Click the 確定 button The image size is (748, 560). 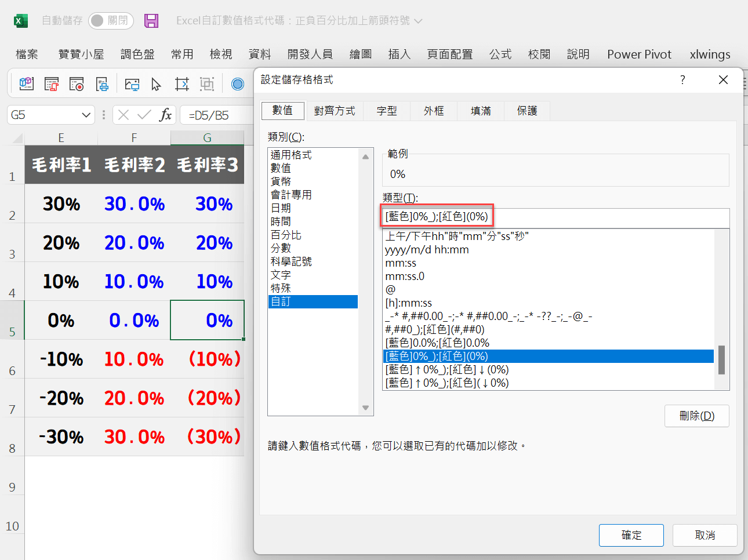click(x=631, y=535)
